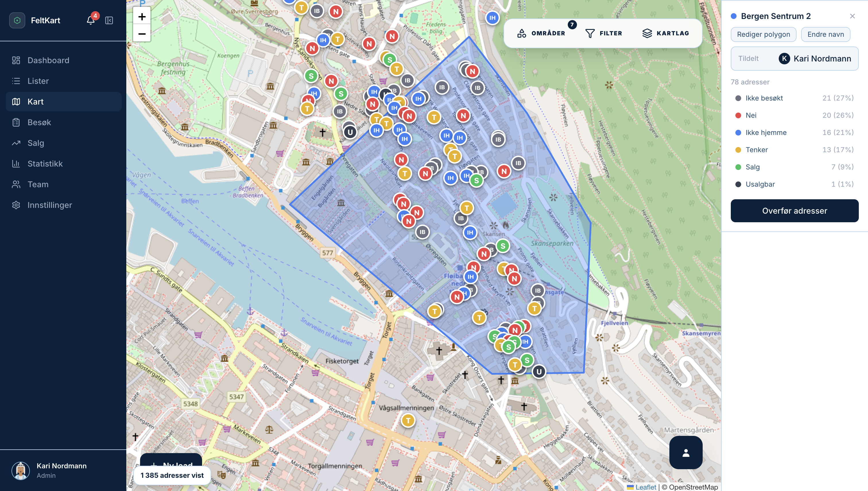
Task: Open the Tildelt Kari Nordmann selector
Action: coord(794,59)
